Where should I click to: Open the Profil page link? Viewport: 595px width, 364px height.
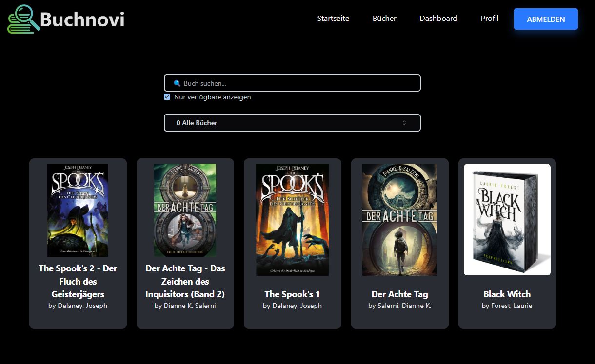[489, 19]
